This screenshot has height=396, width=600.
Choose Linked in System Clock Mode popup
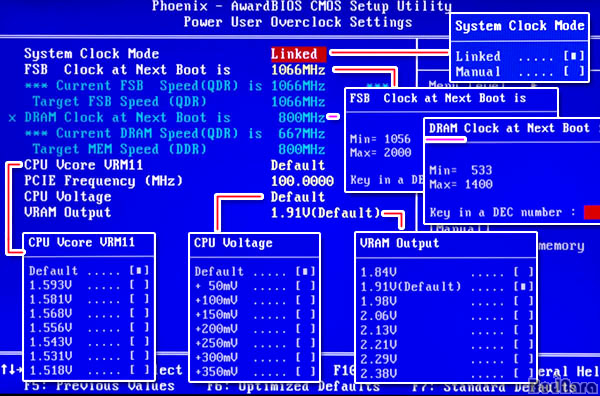click(520, 56)
